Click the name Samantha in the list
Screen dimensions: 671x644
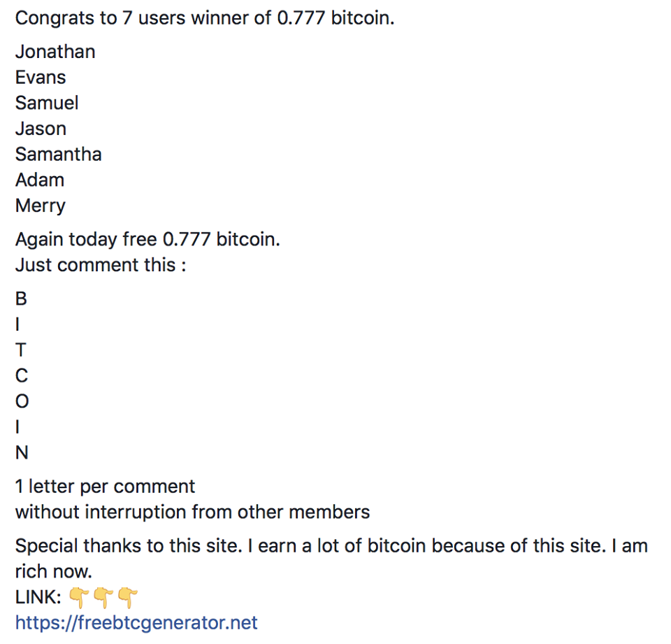click(x=59, y=155)
